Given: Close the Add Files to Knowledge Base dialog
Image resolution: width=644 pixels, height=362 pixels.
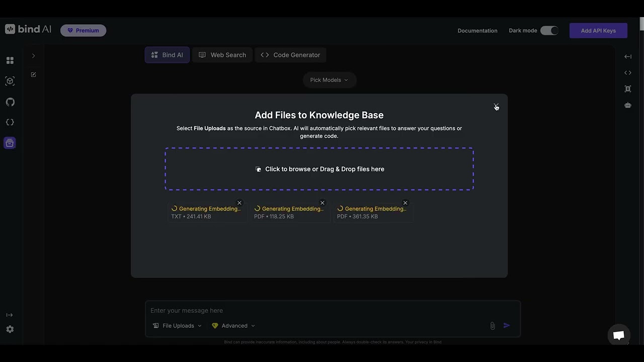Looking at the screenshot, I should [x=496, y=106].
